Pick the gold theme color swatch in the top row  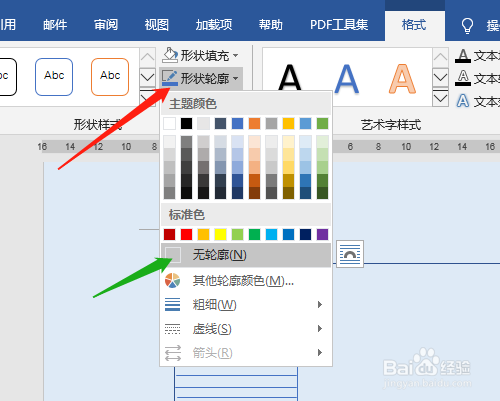click(x=288, y=123)
